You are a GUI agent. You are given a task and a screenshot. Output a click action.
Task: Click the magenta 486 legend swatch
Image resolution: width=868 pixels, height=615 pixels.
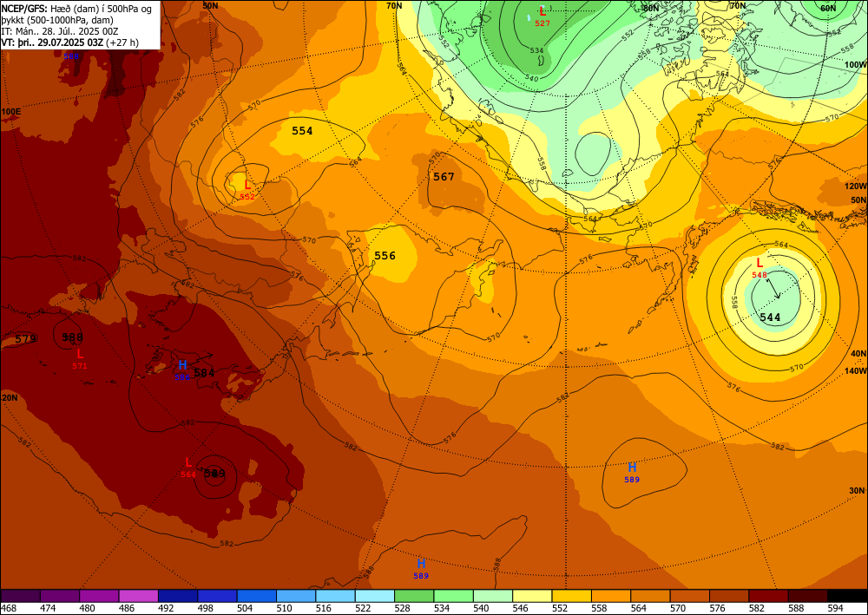click(x=138, y=596)
